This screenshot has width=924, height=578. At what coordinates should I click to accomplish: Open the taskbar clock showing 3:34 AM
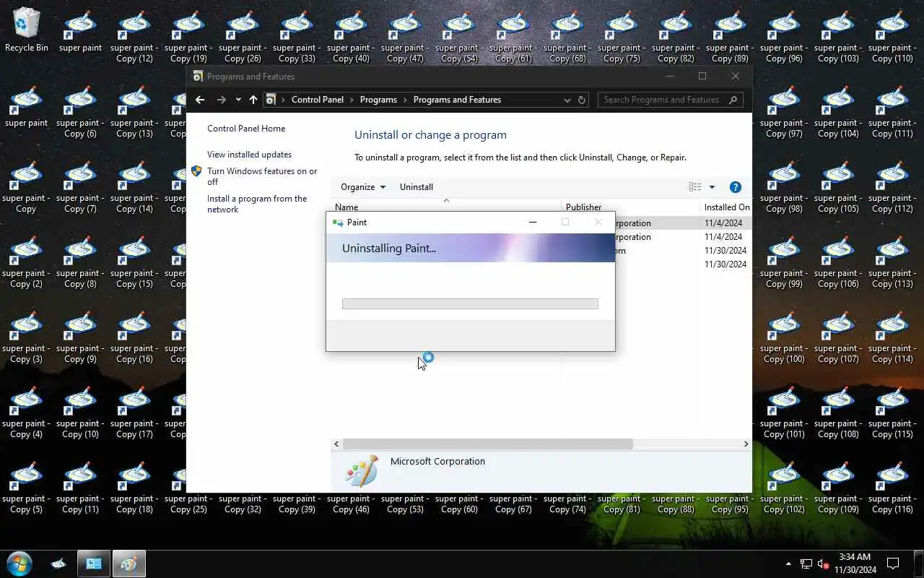(855, 564)
